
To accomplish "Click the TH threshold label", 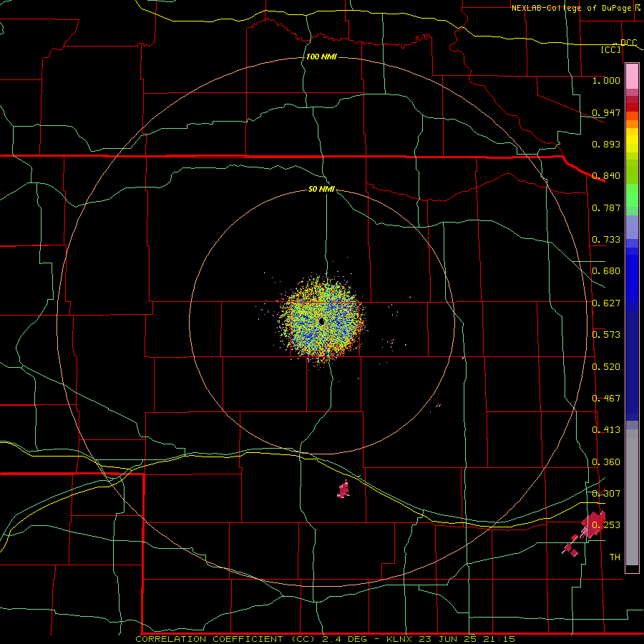I will point(615,557).
